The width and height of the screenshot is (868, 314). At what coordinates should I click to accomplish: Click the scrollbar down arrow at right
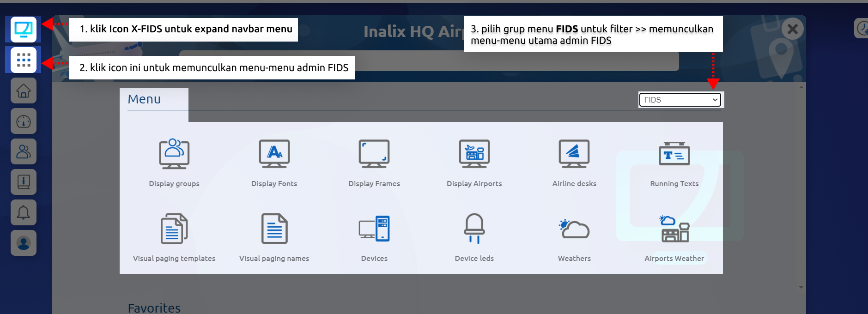click(x=801, y=287)
